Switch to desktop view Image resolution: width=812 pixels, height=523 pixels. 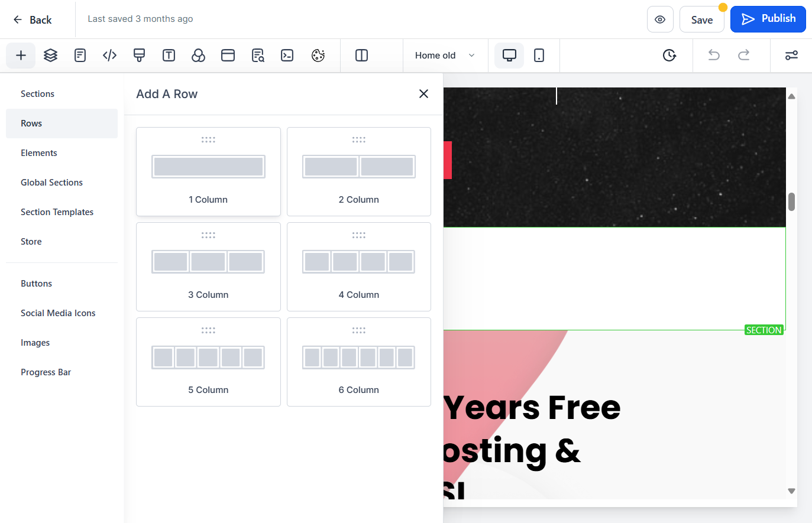(509, 56)
